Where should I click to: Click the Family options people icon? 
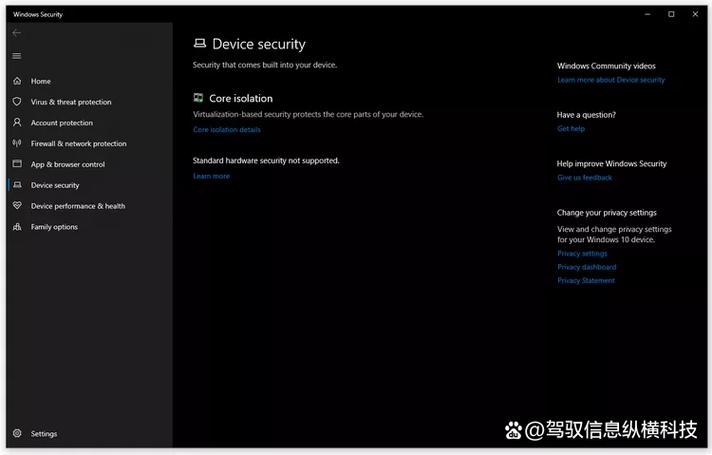pyautogui.click(x=17, y=227)
